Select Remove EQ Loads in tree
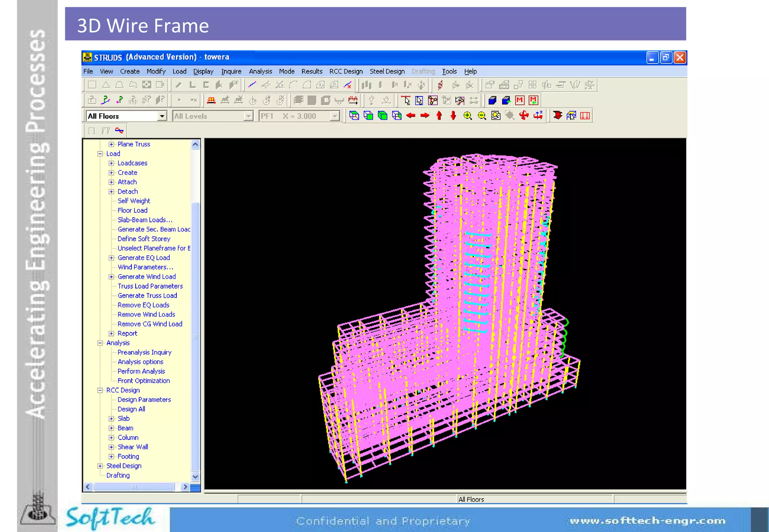This screenshot has height=532, width=769. [x=143, y=305]
